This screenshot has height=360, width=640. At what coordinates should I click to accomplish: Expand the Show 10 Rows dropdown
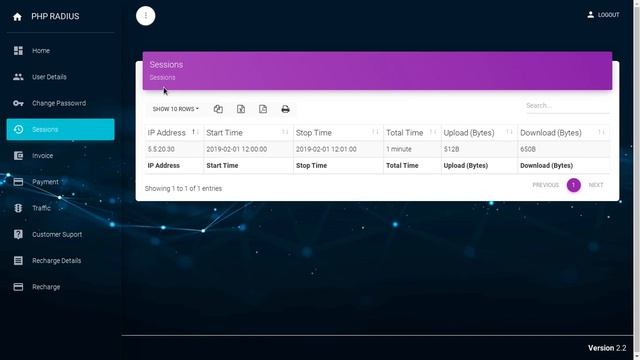coord(176,109)
